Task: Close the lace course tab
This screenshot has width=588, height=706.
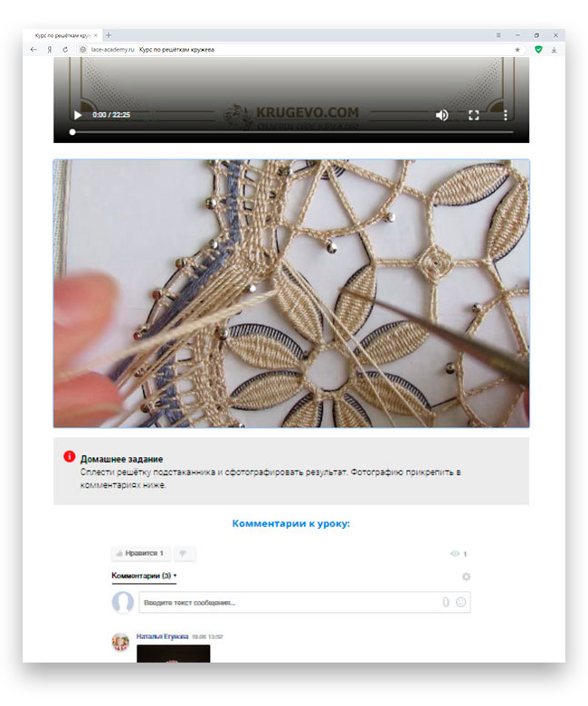Action: (95, 35)
